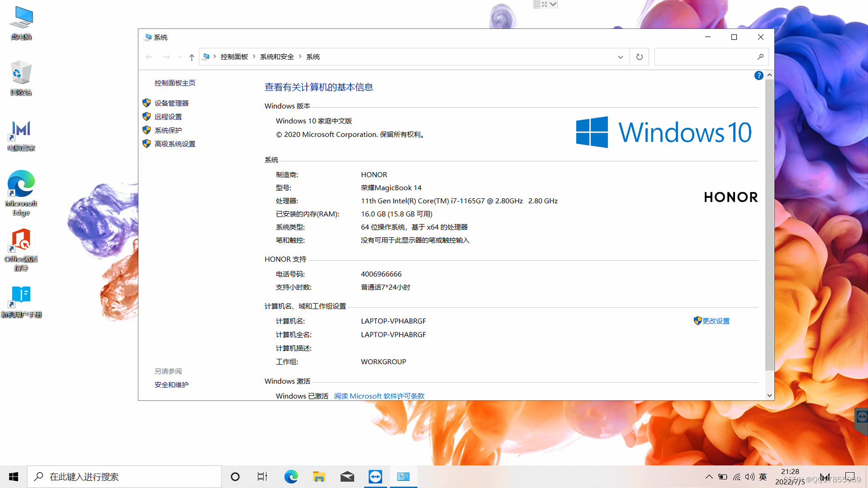This screenshot has width=868, height=488.
Task: Refresh the System page
Action: point(639,57)
